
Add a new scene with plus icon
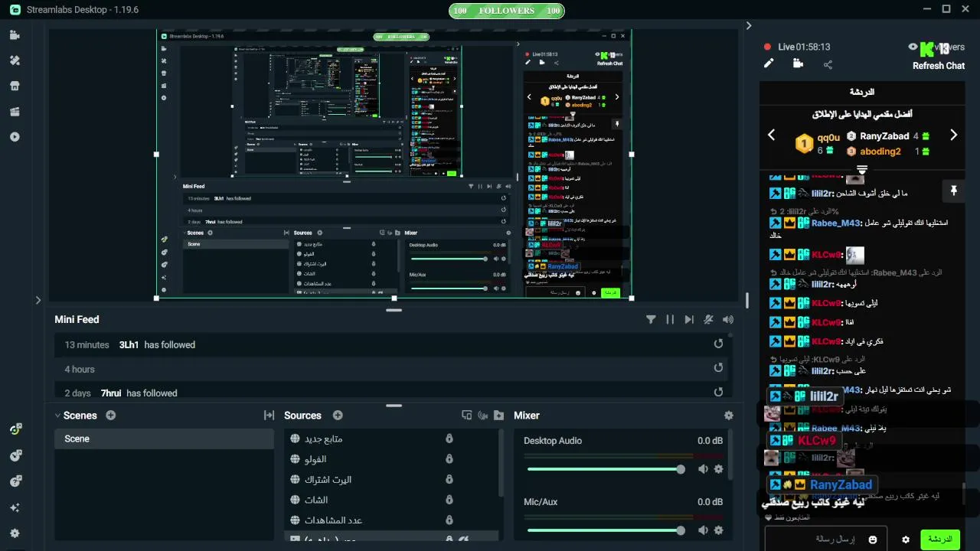coord(111,415)
